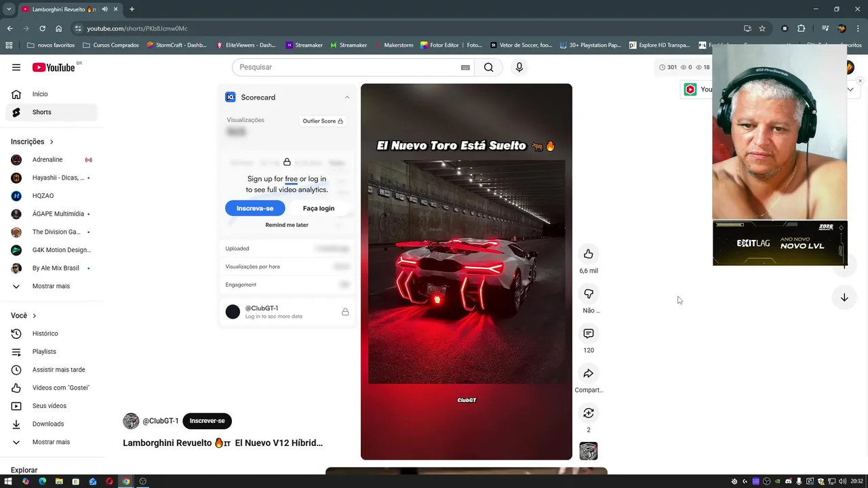Click Remind me later
Image resolution: width=868 pixels, height=488 pixels.
point(287,225)
